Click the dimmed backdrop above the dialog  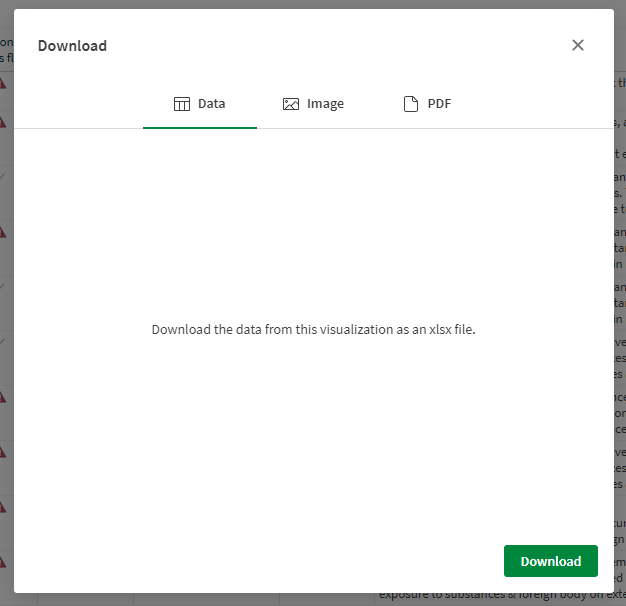(x=313, y=4)
